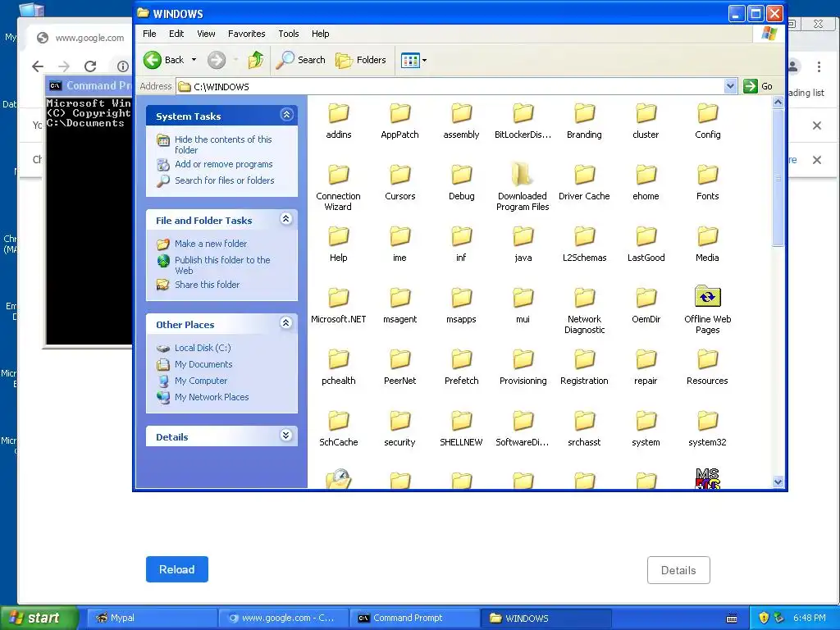Click Hide the contents of this folder
The width and height of the screenshot is (840, 630).
click(x=223, y=144)
